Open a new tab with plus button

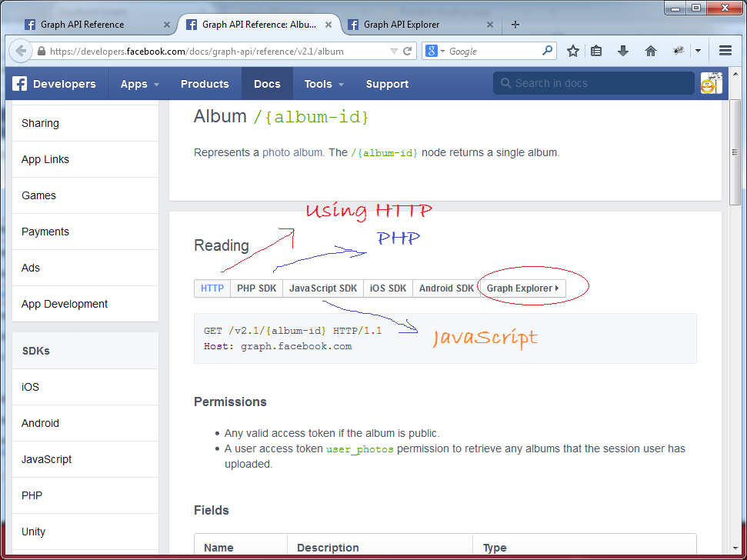point(515,25)
